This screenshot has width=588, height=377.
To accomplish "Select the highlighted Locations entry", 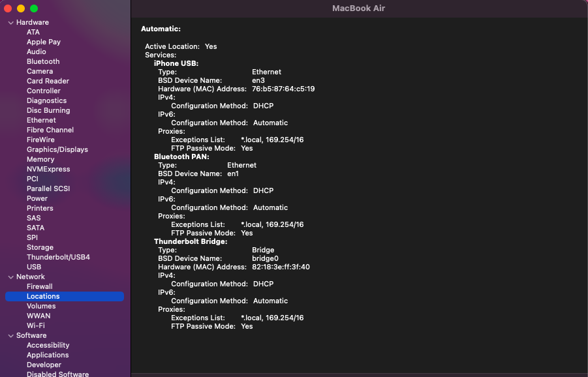I will tap(65, 296).
